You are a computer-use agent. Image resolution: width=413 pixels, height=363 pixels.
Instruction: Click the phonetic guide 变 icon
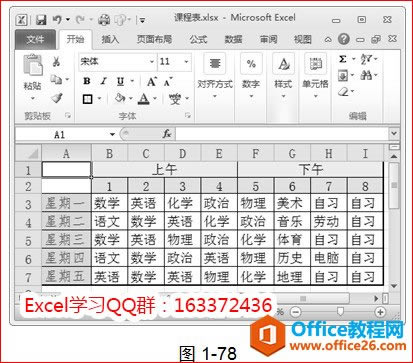[175, 99]
